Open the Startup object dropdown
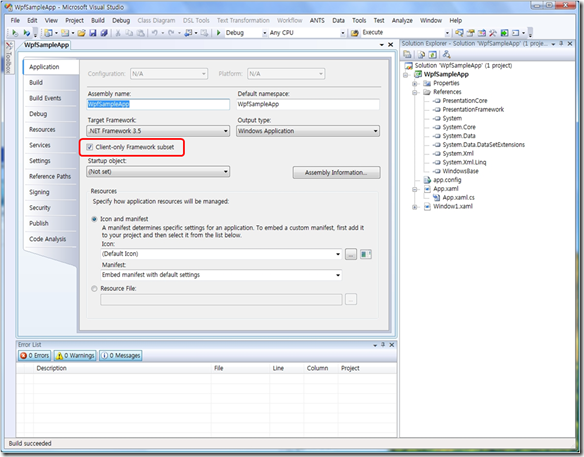584x457 pixels. (158, 172)
